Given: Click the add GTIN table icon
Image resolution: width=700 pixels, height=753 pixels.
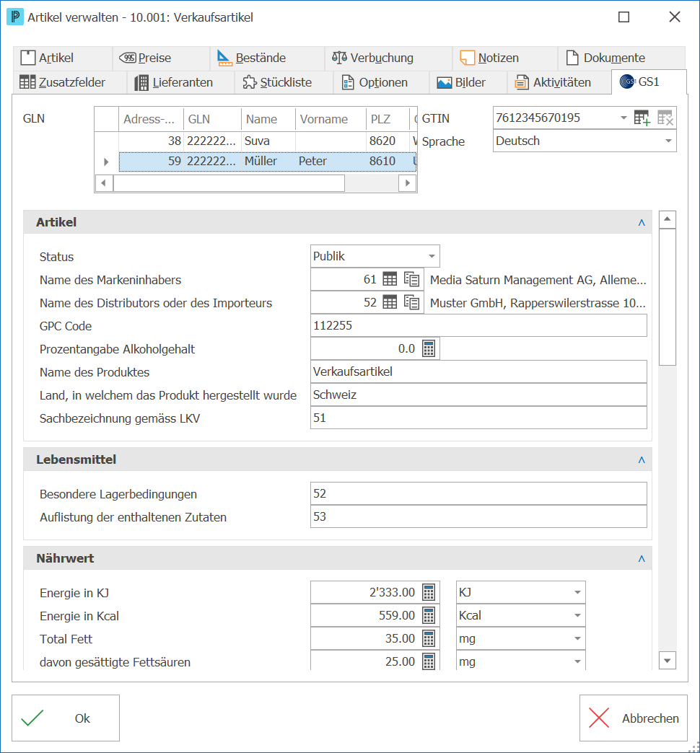Looking at the screenshot, I should pos(642,118).
